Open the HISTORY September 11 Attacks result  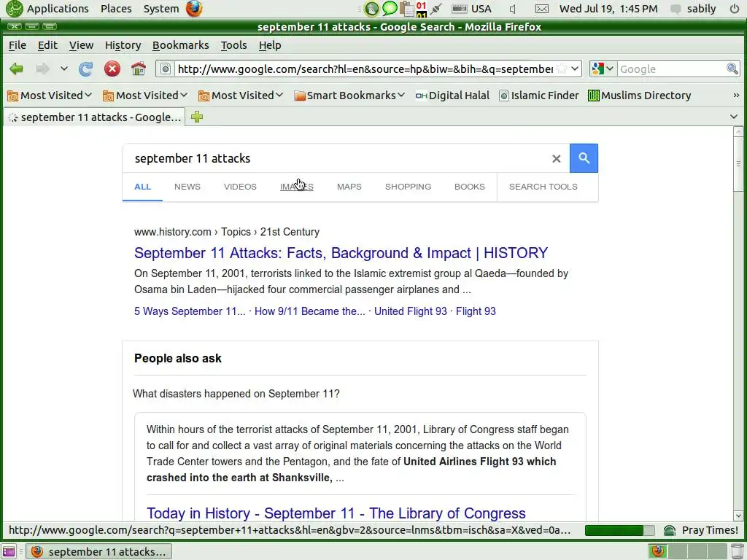point(341,253)
